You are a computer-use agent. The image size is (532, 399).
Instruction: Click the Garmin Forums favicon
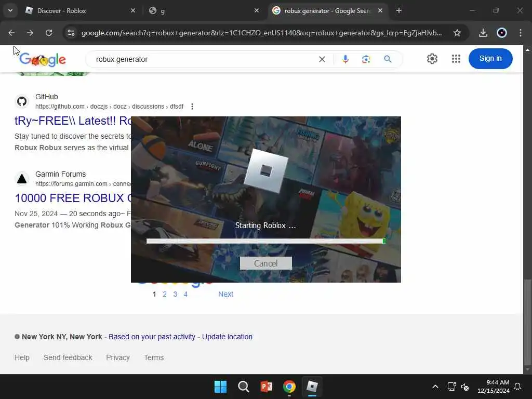pyautogui.click(x=22, y=179)
